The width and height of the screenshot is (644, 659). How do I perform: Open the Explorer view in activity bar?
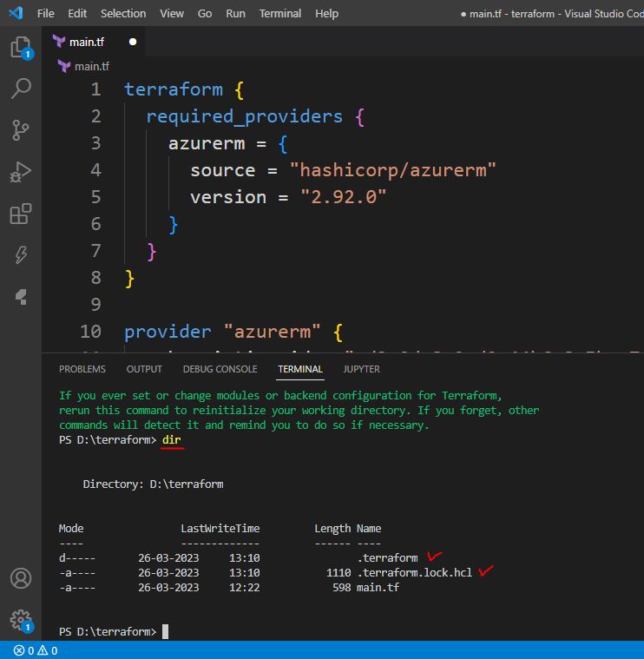pos(20,47)
